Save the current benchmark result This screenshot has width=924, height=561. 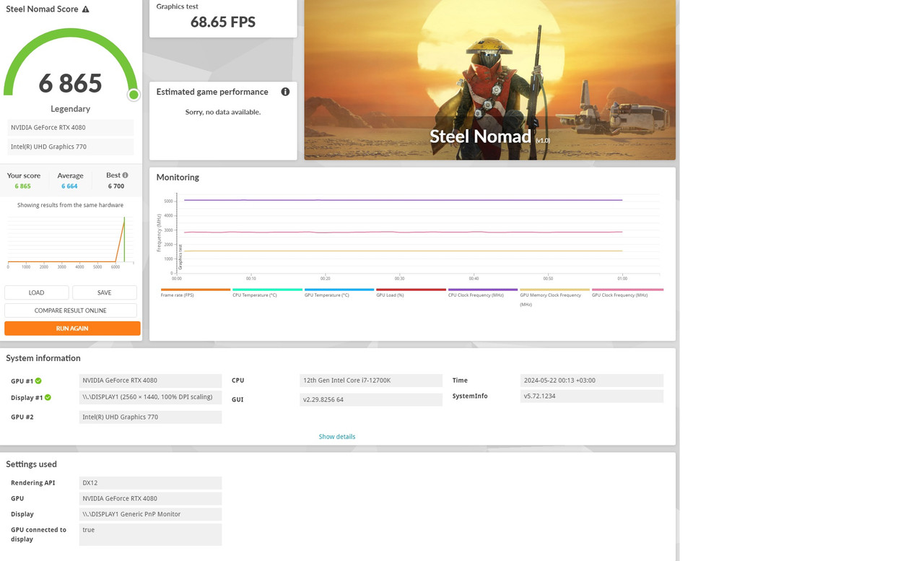click(x=104, y=292)
